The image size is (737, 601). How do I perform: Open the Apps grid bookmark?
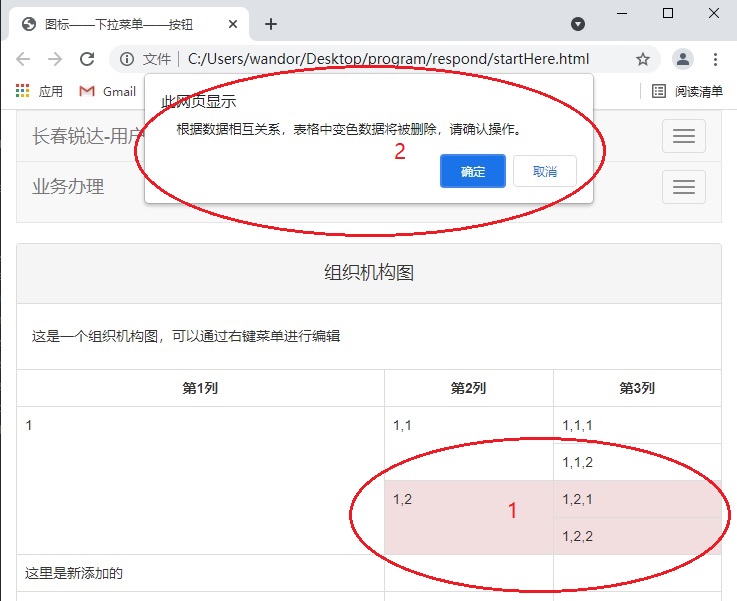click(39, 91)
